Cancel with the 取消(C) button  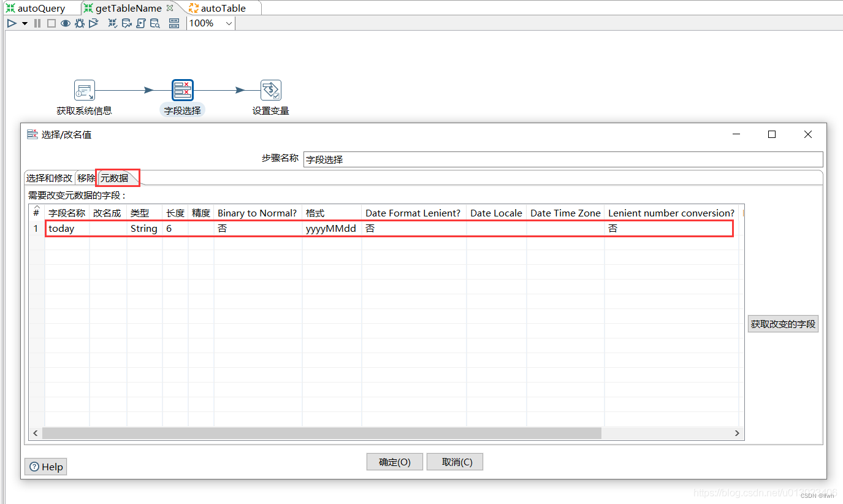455,462
